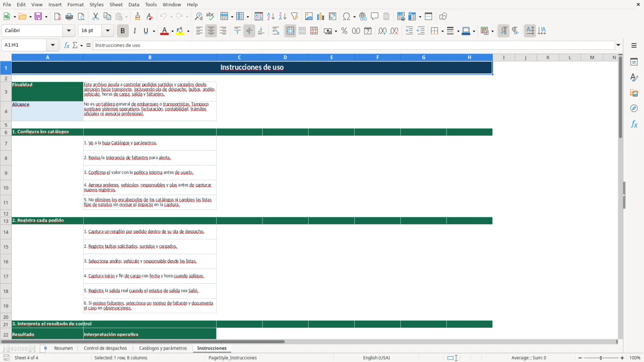Run the spelling check

point(210,16)
